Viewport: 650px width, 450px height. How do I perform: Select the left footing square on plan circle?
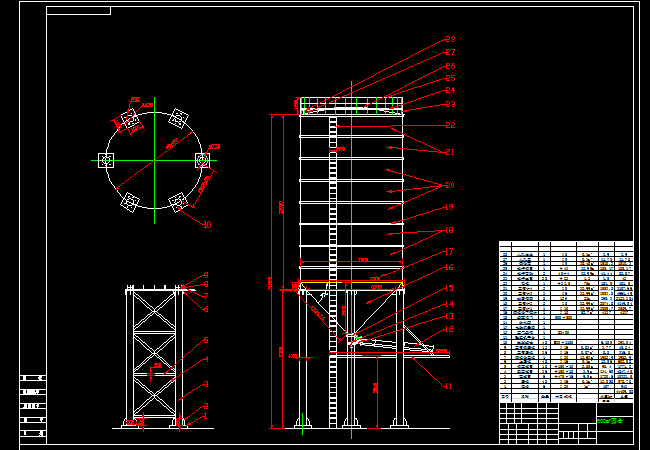click(108, 160)
